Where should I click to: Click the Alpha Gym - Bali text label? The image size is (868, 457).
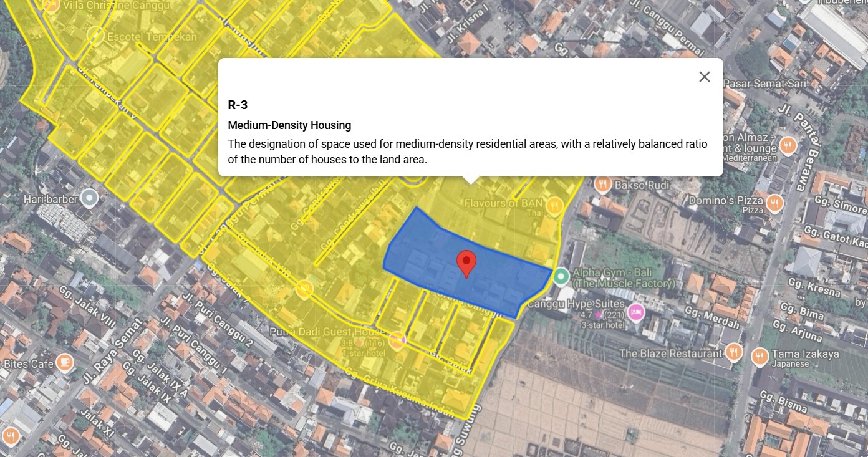[624, 278]
